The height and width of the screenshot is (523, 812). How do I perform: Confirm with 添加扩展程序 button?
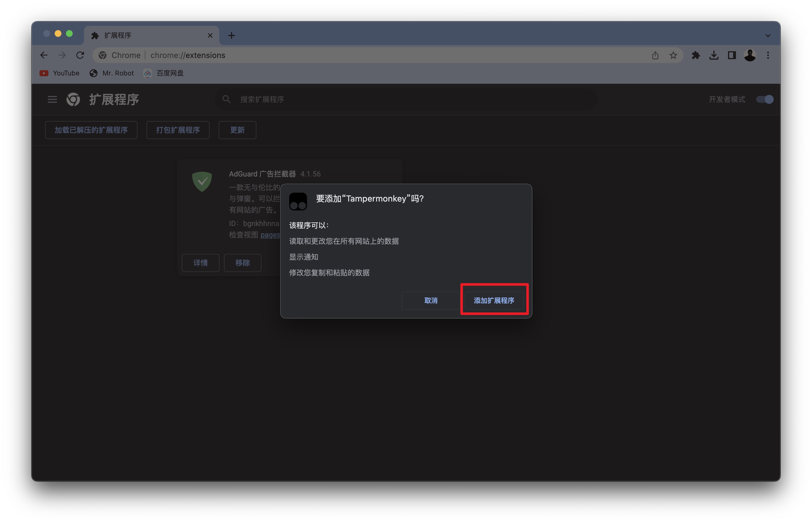(494, 301)
